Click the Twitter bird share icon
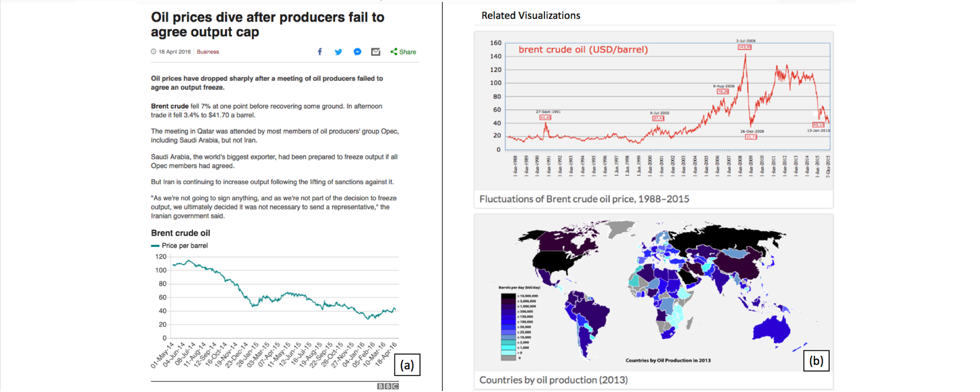This screenshot has height=392, width=980. pos(338,52)
